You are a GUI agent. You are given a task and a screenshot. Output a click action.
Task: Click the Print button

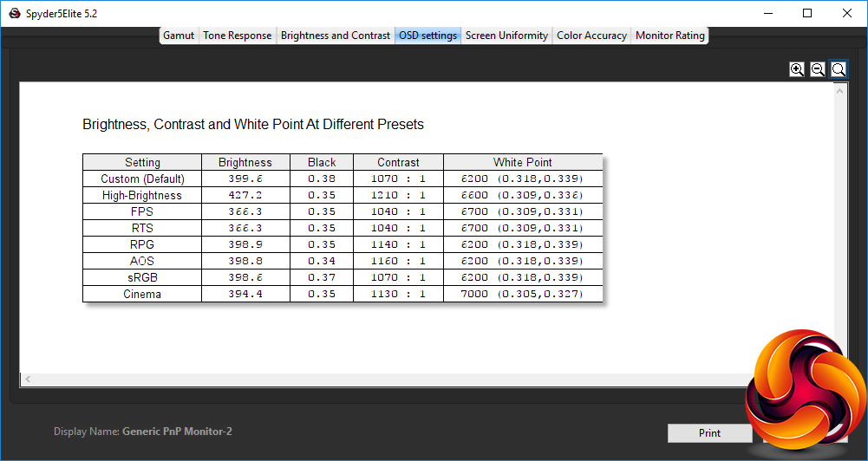(709, 433)
